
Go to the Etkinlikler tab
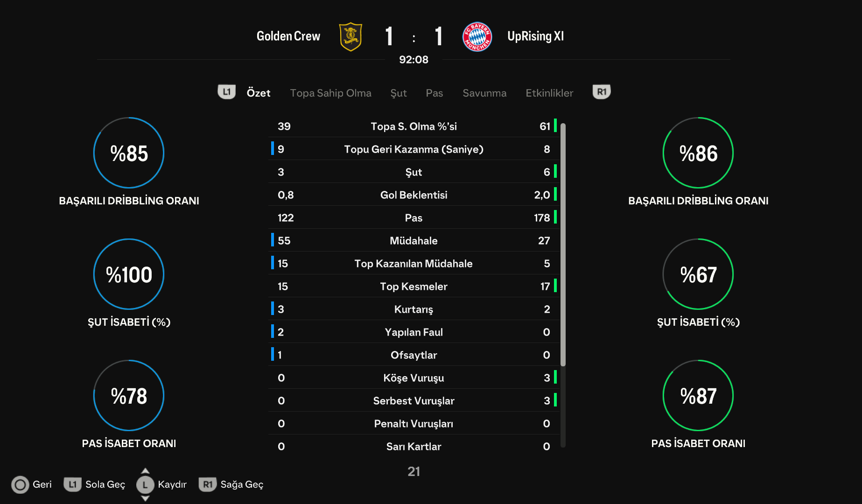click(x=549, y=93)
